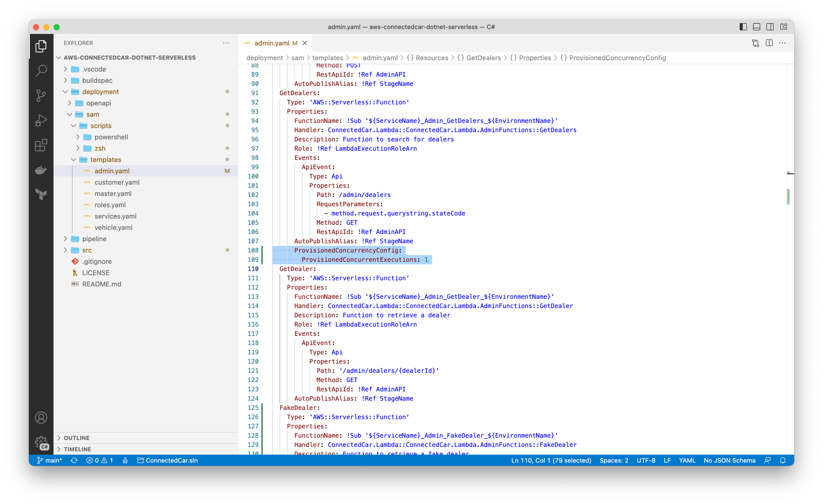Viewport: 823px width, 504px height.
Task: Open the Terraform view in activity bar
Action: click(x=41, y=194)
